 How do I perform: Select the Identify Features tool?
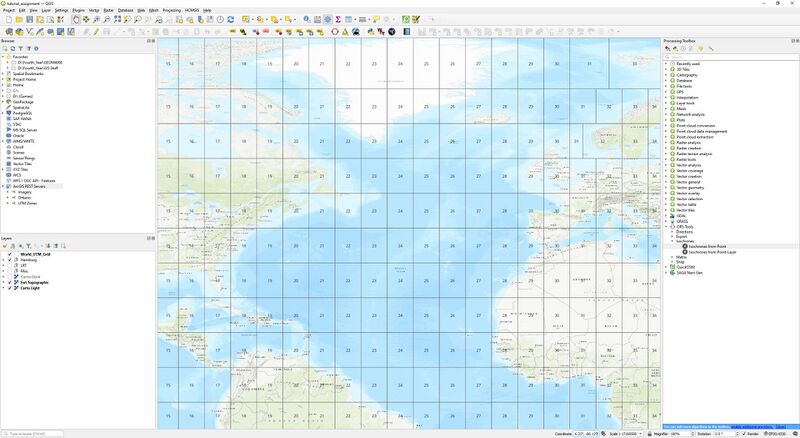[x=307, y=19]
